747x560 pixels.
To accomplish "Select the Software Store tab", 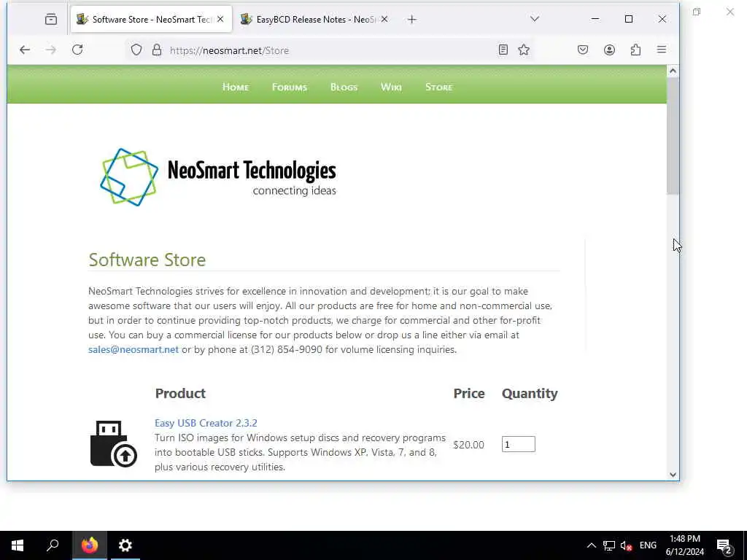I will click(152, 20).
